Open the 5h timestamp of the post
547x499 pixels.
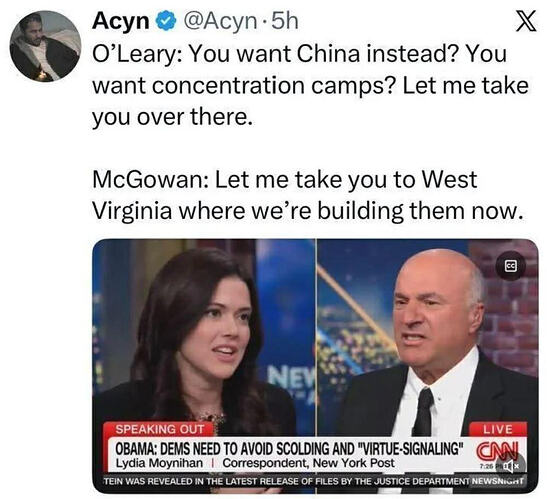coord(284,22)
